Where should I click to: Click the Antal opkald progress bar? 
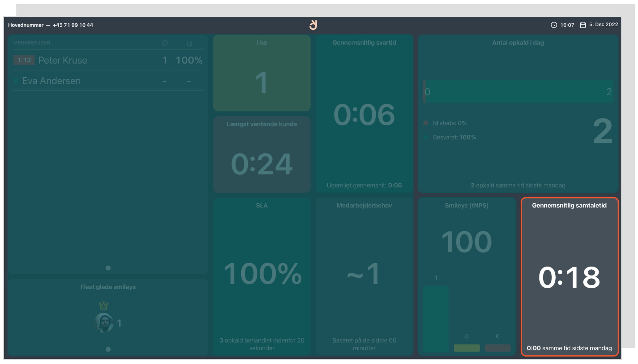point(518,92)
